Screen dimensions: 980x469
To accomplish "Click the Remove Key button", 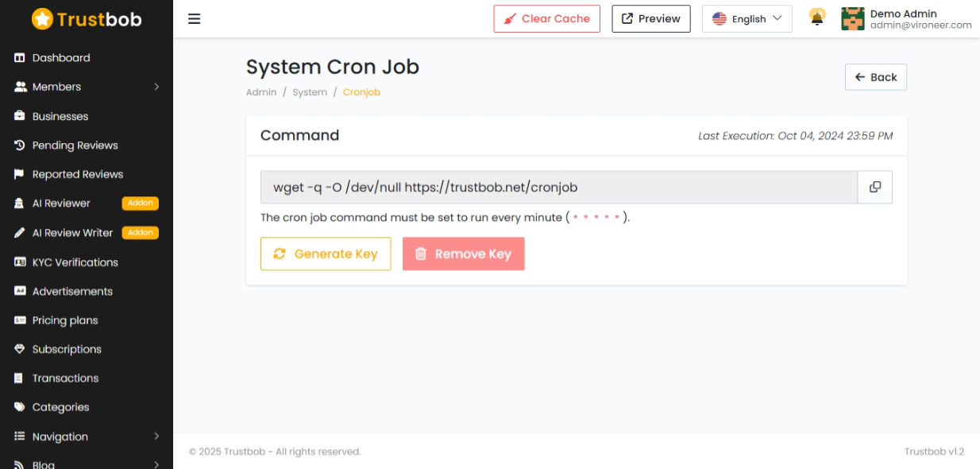I will pyautogui.click(x=464, y=254).
